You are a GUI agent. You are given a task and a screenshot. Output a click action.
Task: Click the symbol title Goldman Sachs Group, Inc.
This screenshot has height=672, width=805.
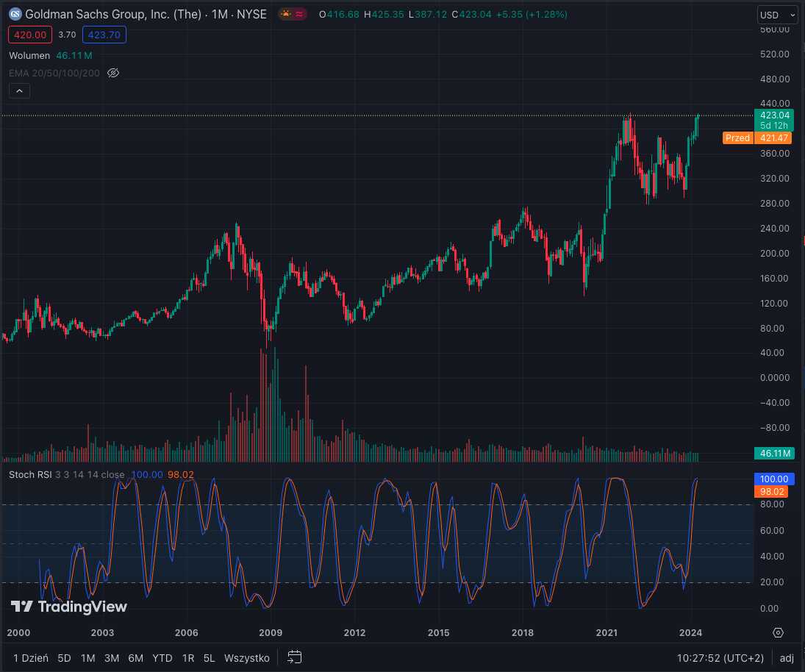113,15
